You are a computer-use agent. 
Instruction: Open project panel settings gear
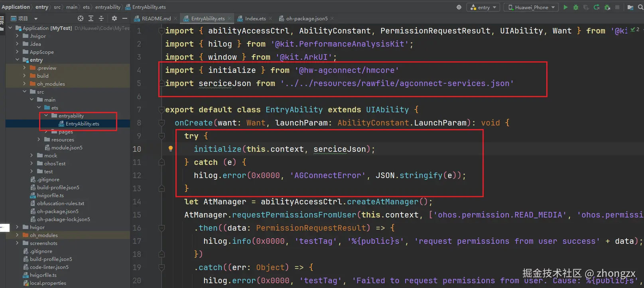[114, 18]
